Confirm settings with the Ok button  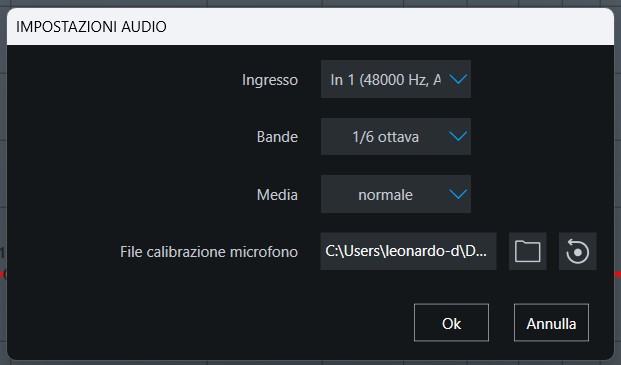[x=451, y=323]
